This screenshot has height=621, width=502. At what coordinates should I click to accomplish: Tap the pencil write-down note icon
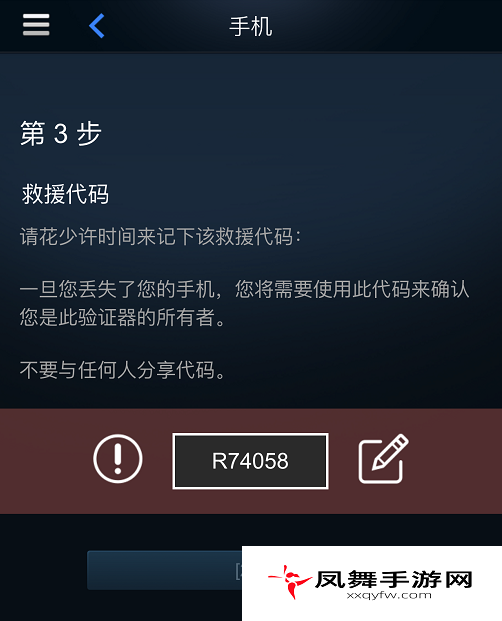383,459
